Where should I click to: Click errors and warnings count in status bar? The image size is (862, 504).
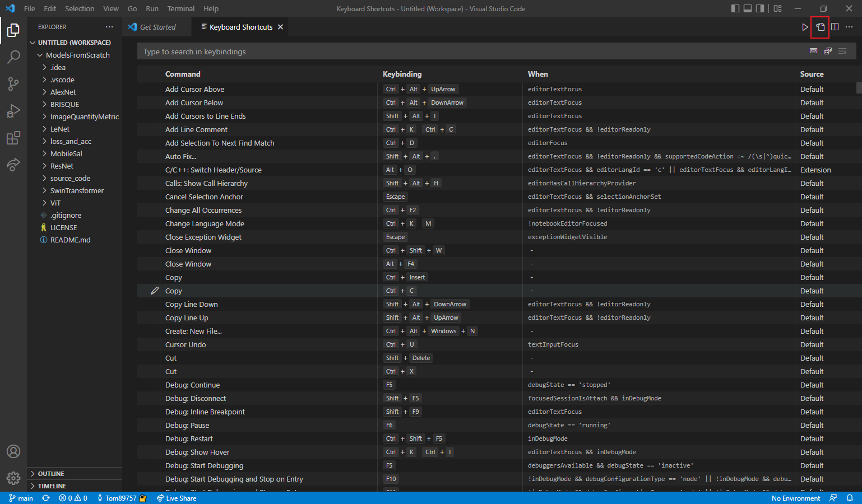73,498
